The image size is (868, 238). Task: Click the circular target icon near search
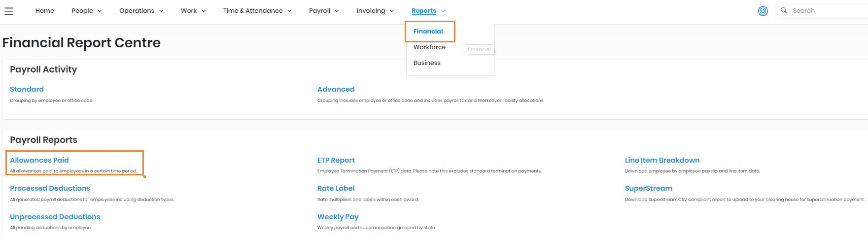click(x=763, y=11)
